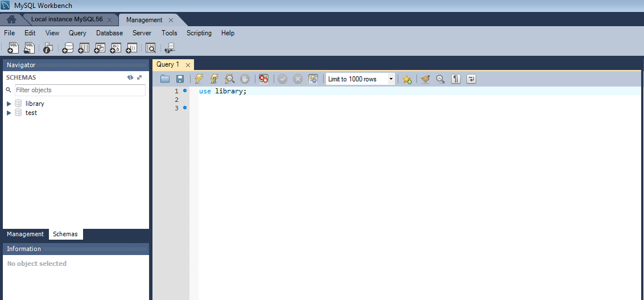
Task: Create a new function icon
Action: [131, 48]
